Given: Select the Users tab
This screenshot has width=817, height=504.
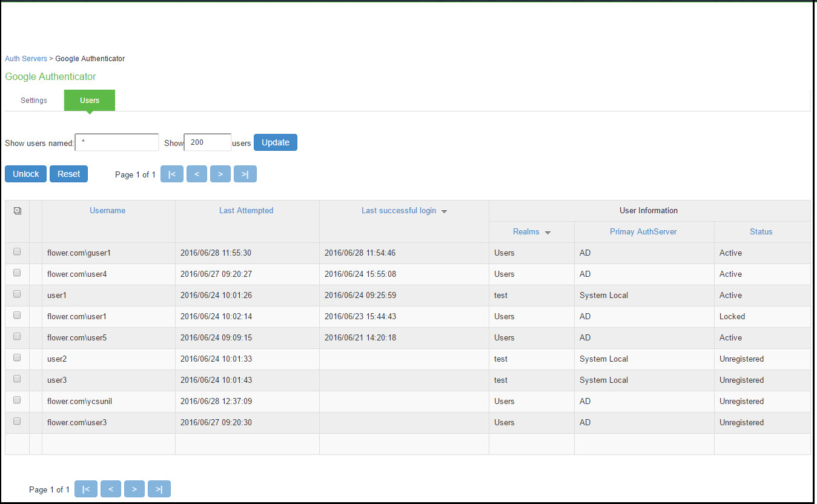Looking at the screenshot, I should (90, 101).
